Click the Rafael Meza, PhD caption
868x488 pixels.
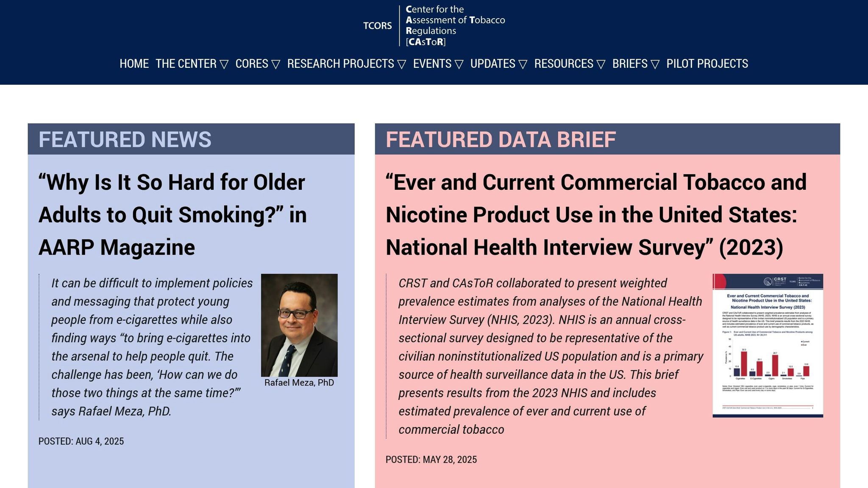(299, 383)
